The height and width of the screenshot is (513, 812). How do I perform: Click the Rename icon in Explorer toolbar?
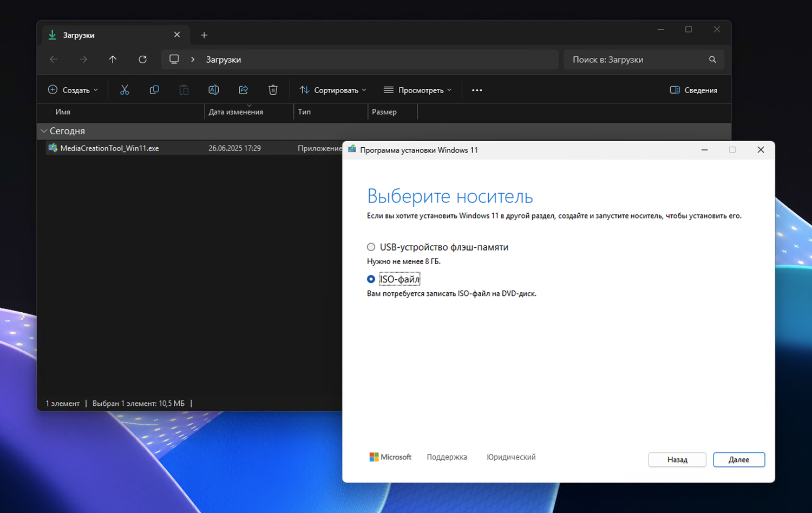214,90
